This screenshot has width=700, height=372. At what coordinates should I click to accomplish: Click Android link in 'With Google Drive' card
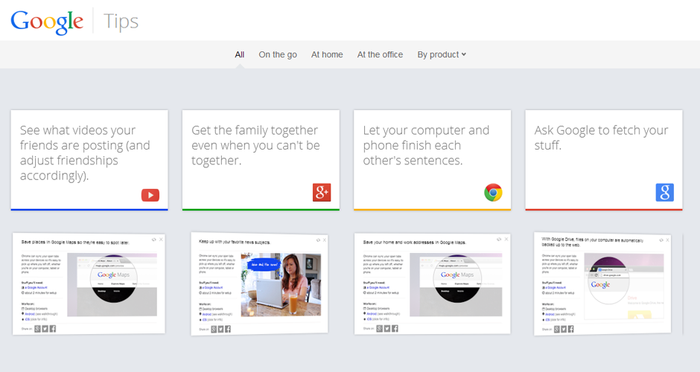550,314
